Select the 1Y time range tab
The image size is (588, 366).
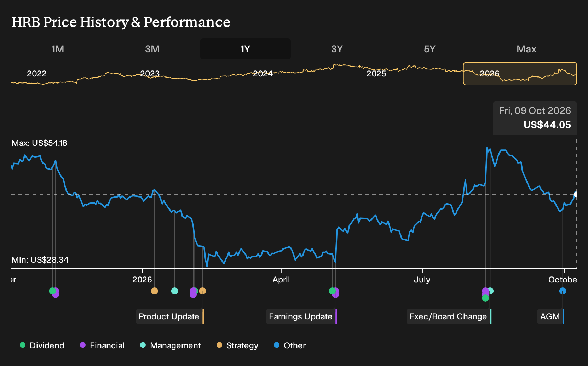245,49
